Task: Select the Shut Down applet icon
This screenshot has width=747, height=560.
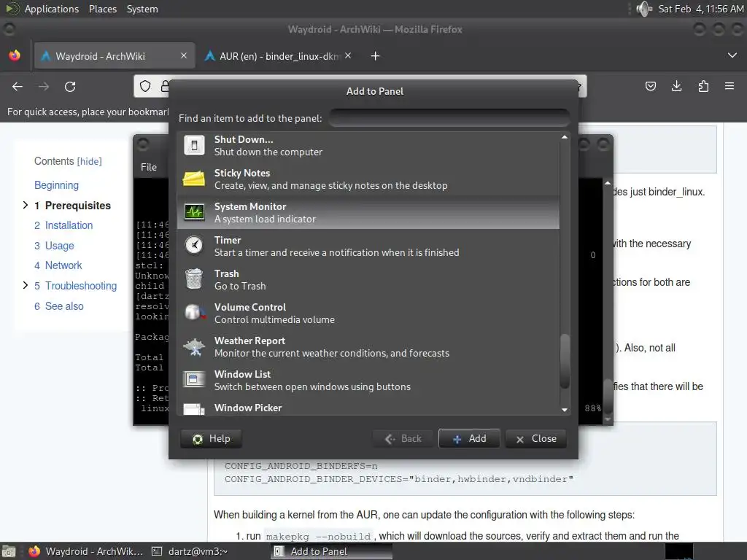Action: coord(194,145)
